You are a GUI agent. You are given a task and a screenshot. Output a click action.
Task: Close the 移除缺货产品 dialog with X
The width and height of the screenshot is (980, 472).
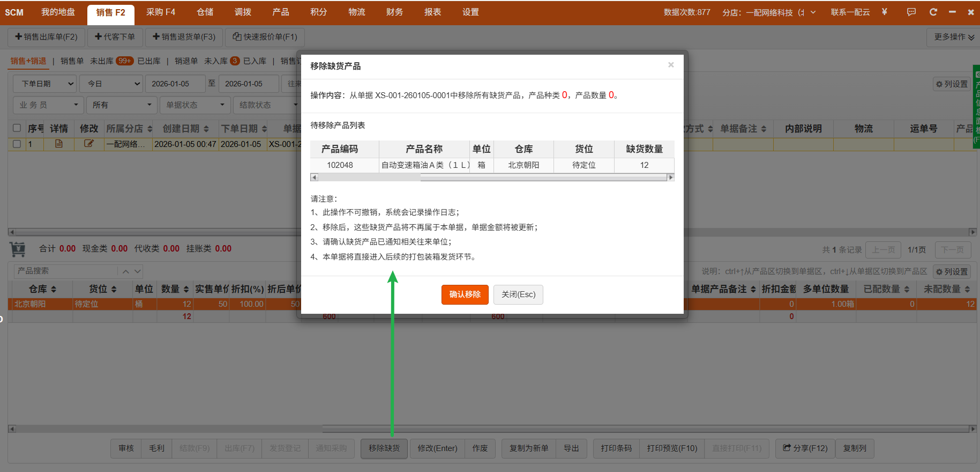pos(670,65)
